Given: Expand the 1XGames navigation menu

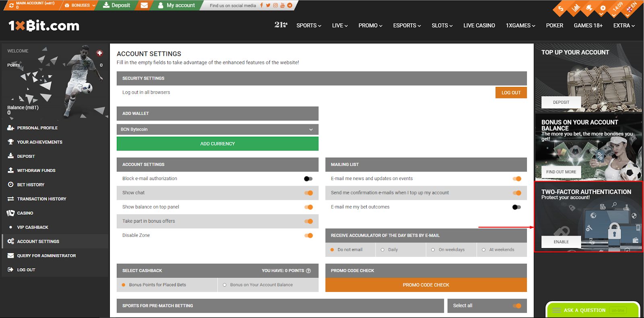Looking at the screenshot, I should coord(520,25).
